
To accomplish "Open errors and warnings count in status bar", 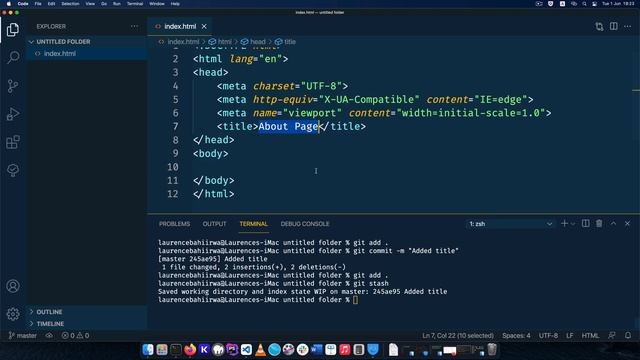I will pos(76,336).
